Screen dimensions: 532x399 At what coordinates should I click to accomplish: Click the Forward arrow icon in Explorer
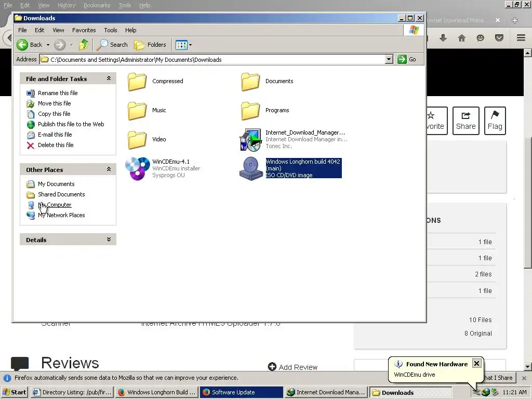(60, 45)
